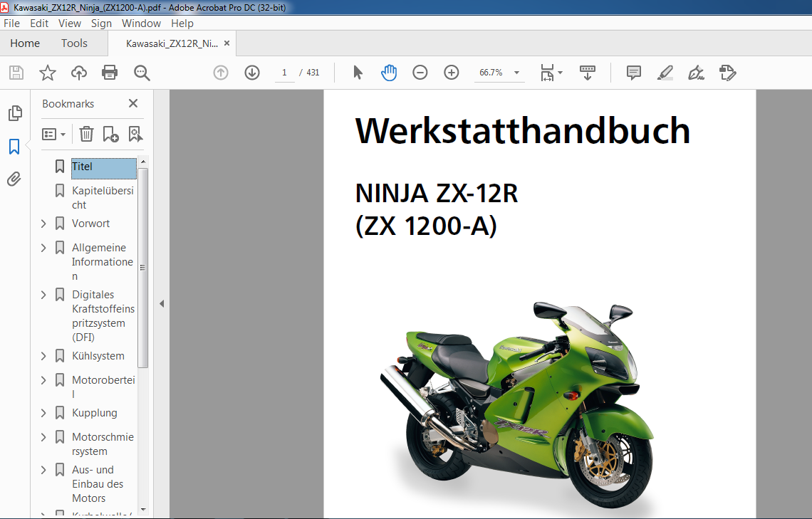The width and height of the screenshot is (812, 519).
Task: Add a comment with speech bubble icon
Action: [633, 73]
